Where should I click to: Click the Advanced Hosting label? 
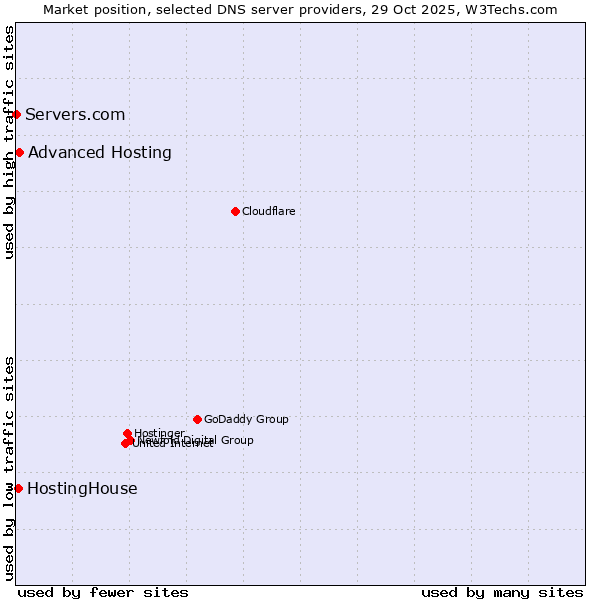pos(100,152)
